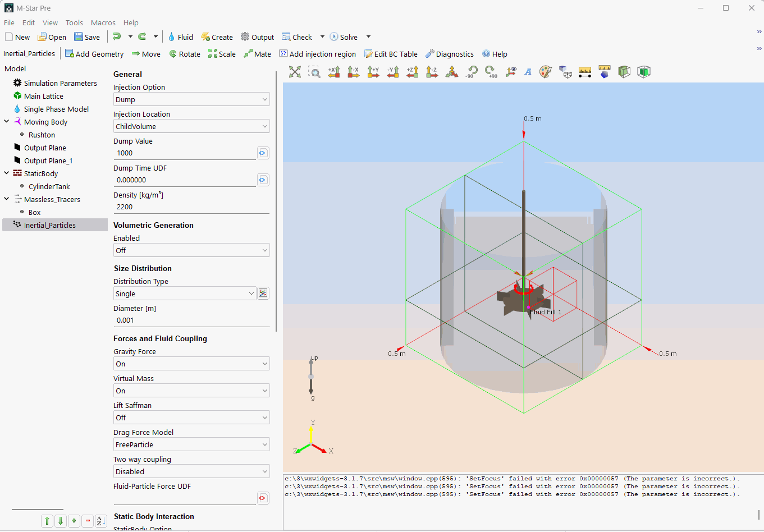Open the Help menu

pyautogui.click(x=131, y=22)
